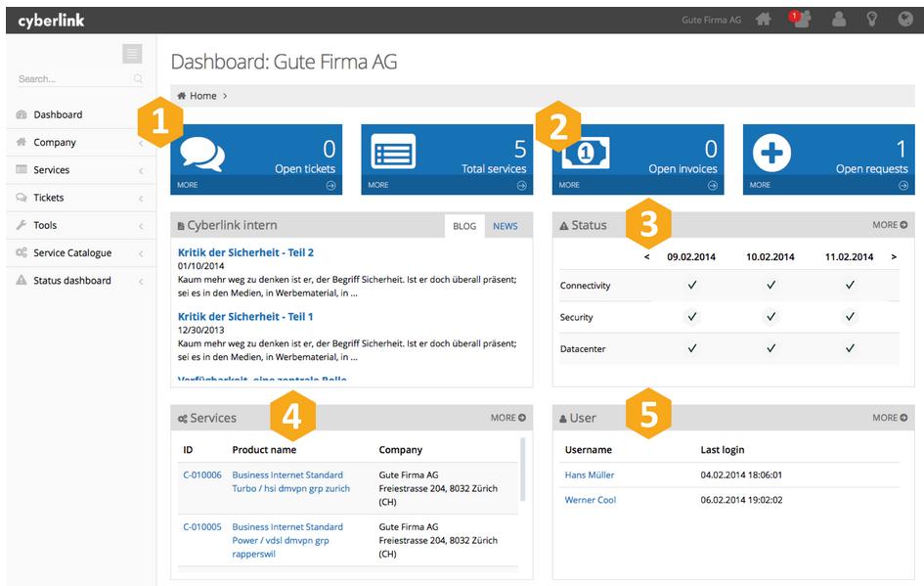Click the Status dashboard warning icon in sidebar
Viewport: 924px width, 586px height.
click(22, 280)
